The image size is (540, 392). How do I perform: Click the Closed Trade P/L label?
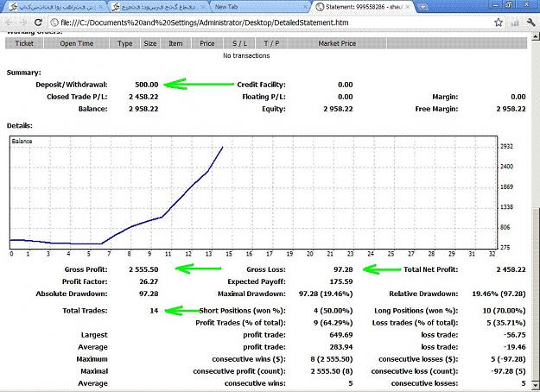[77, 97]
